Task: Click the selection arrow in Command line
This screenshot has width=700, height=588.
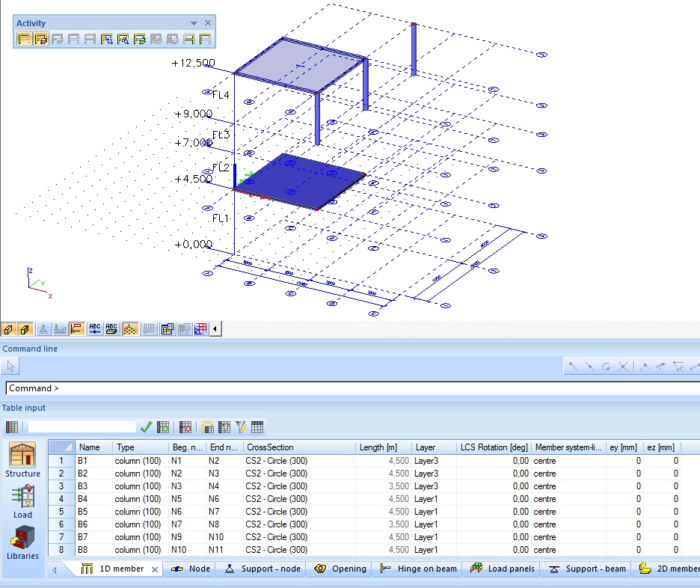Action: pyautogui.click(x=11, y=366)
